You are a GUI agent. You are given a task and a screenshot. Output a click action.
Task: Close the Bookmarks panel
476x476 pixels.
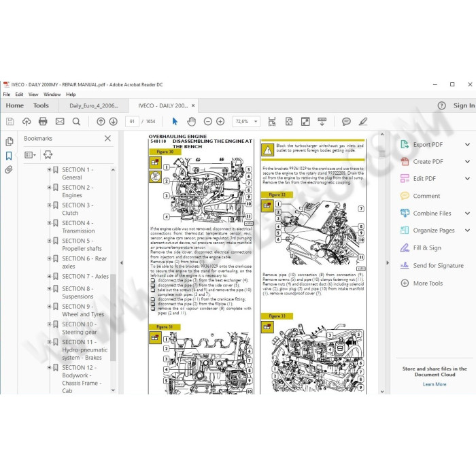[x=107, y=139]
